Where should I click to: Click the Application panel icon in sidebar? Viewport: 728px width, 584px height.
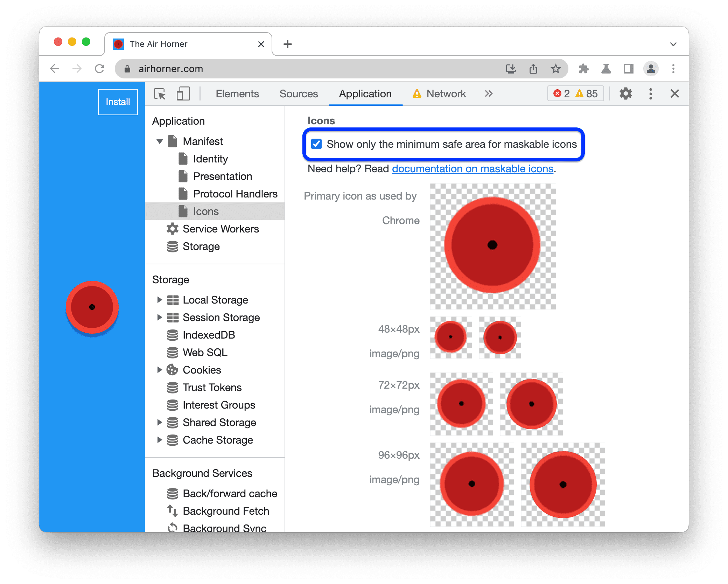[365, 94]
